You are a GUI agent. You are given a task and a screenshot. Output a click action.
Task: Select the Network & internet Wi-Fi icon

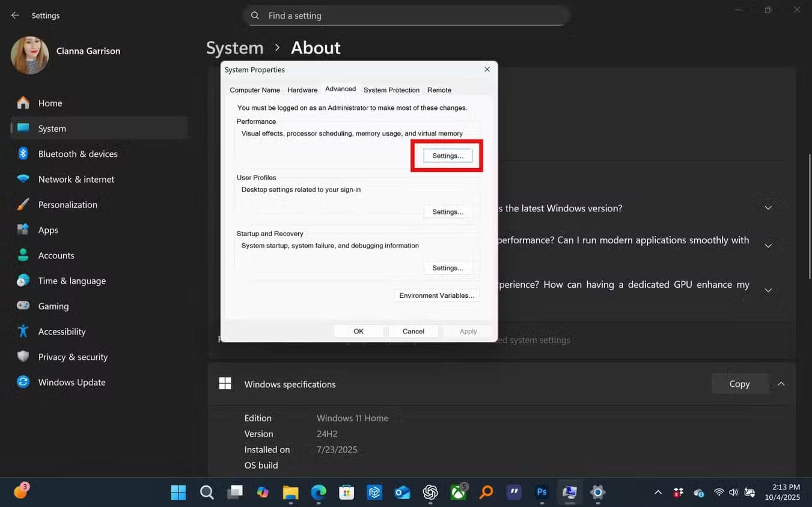coord(23,179)
